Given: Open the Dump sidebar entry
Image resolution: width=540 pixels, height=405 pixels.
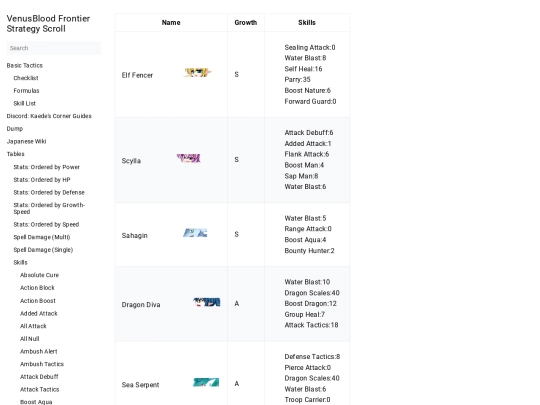Looking at the screenshot, I should coord(15,129).
